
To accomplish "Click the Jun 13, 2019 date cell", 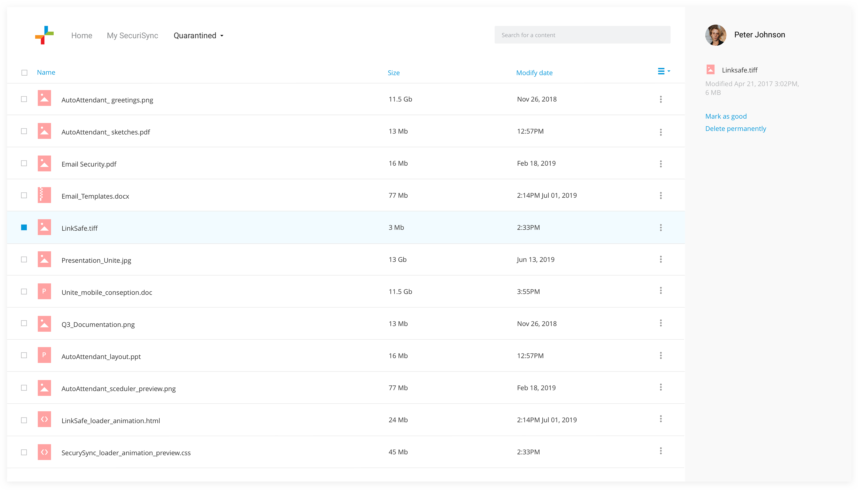I will point(535,260).
